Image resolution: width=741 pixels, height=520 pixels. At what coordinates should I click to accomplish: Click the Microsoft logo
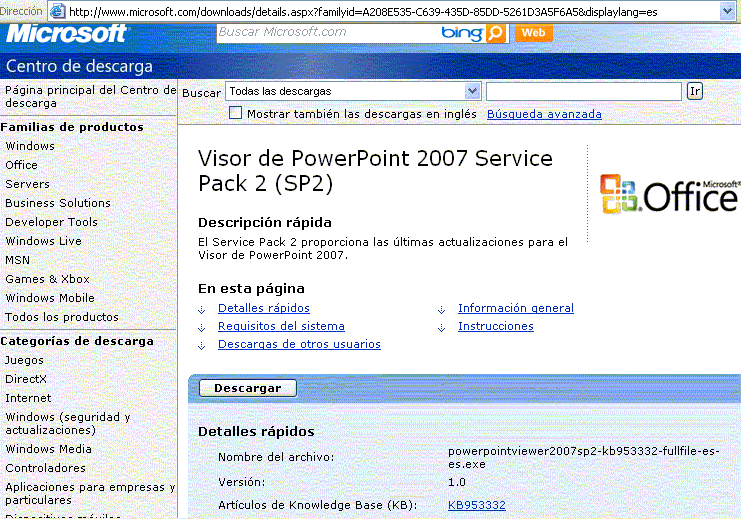pos(66,34)
